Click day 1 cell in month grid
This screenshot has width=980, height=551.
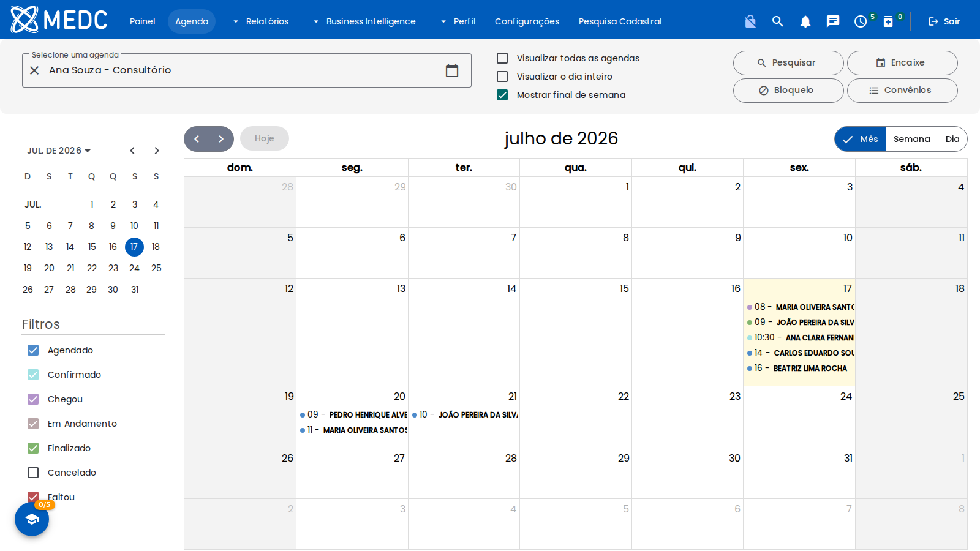(x=576, y=202)
